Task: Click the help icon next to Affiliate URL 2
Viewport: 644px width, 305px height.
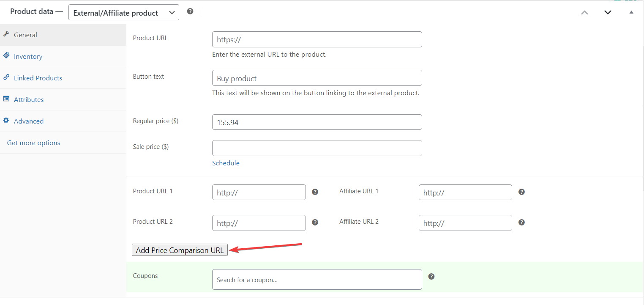Action: tap(521, 222)
